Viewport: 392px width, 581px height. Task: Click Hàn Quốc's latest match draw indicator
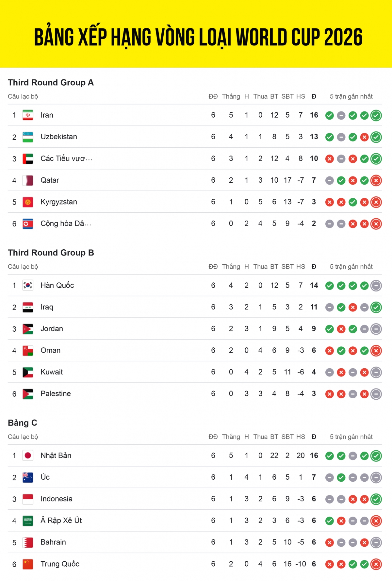(x=376, y=286)
